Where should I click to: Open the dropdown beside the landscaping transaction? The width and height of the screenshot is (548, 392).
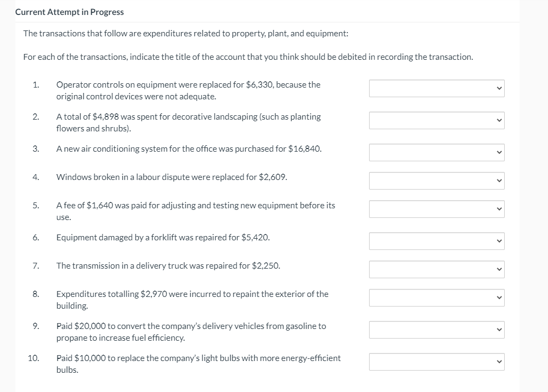click(x=436, y=120)
